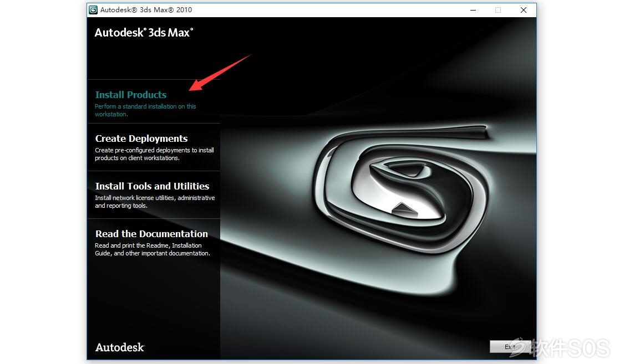Close the Autodesk 3ds Max 2010 window

pos(524,10)
